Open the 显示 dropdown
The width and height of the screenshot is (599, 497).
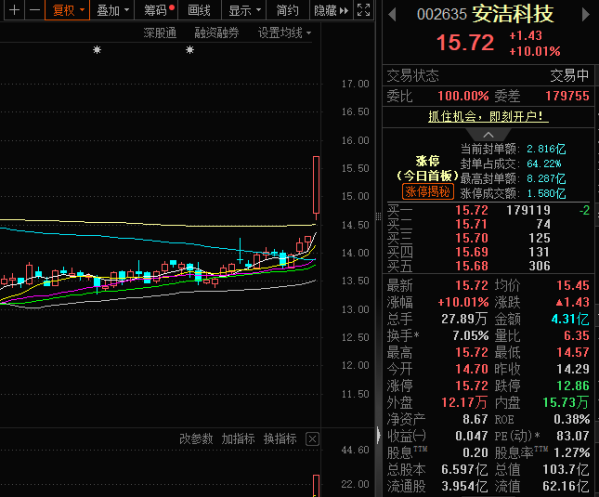click(244, 10)
